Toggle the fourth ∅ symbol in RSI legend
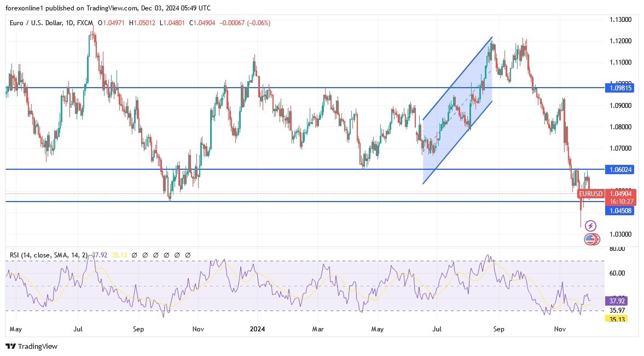Screen dimensions: 644x356 pos(165,254)
